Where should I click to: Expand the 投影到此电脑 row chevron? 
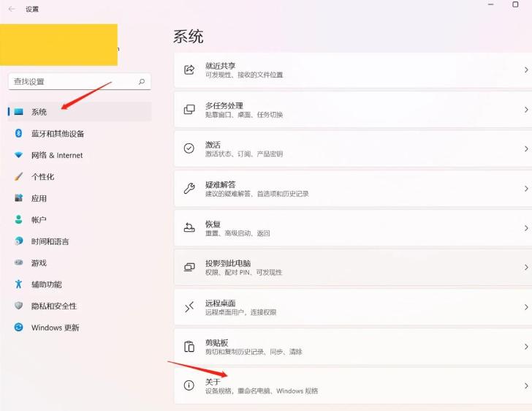[526, 268]
